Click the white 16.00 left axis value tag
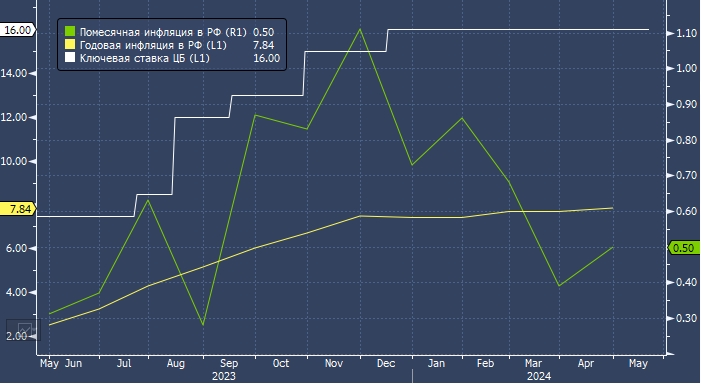The height and width of the screenshot is (384, 701). coord(17,30)
